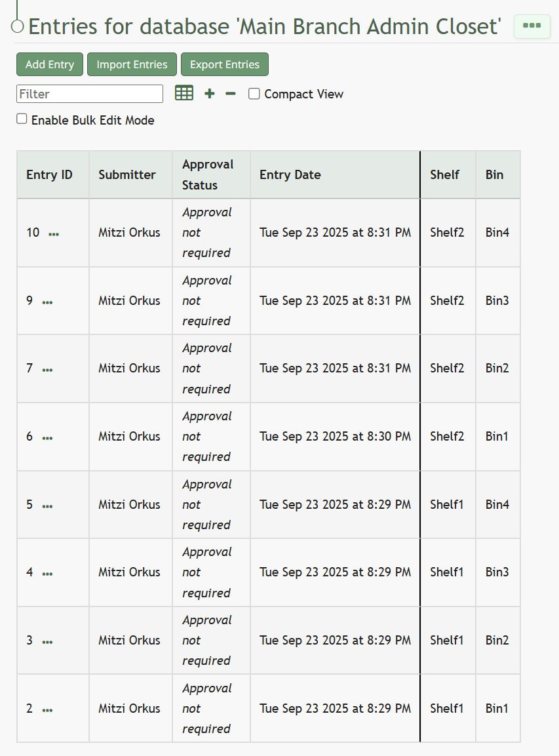Open the options dots for entry 2
Screen dimensions: 559x756
[x=48, y=710]
